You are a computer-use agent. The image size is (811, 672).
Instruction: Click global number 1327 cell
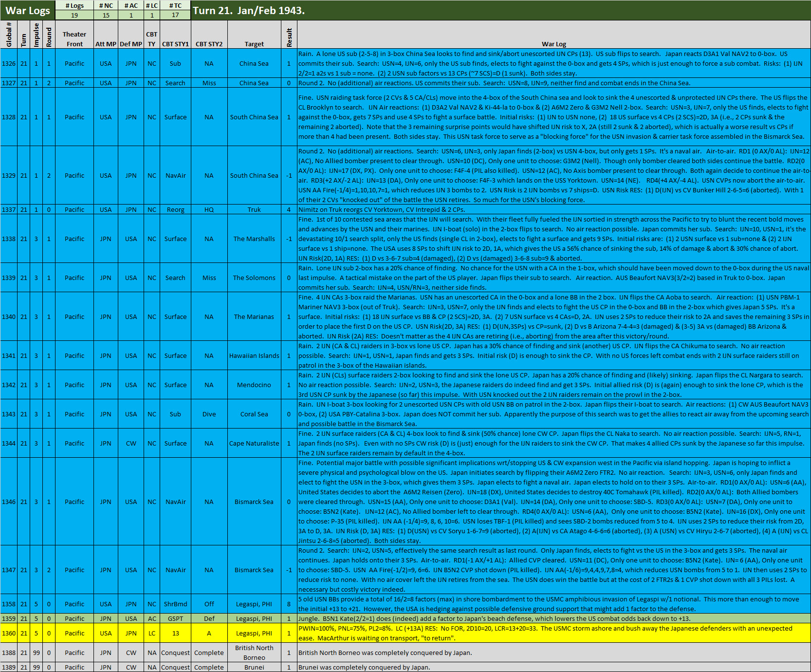(9, 83)
